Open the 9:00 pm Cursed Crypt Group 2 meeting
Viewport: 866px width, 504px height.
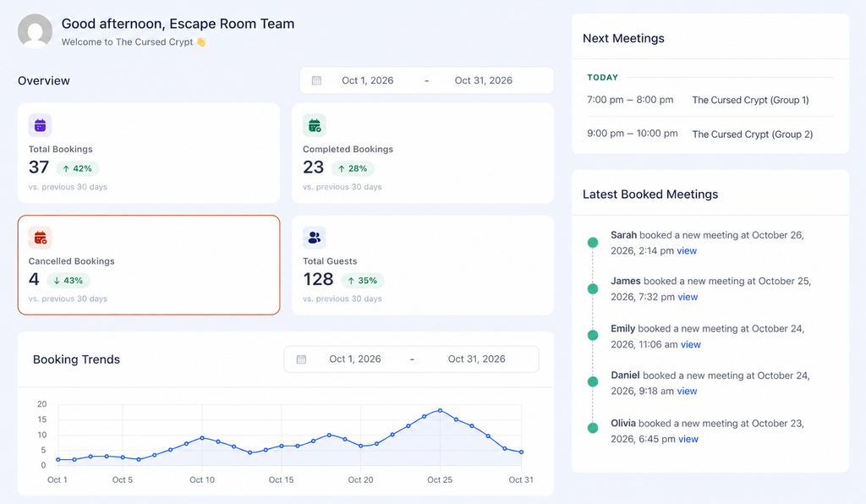(710, 134)
